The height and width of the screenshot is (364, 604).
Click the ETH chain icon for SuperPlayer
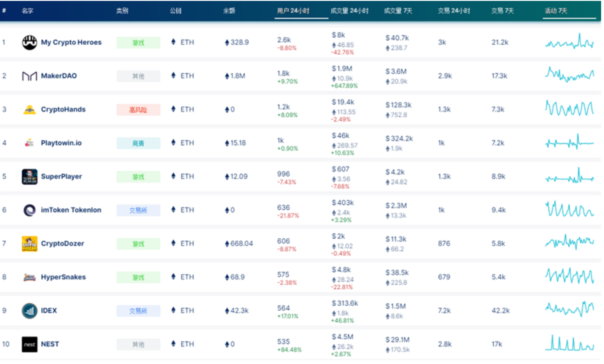pyautogui.click(x=173, y=176)
